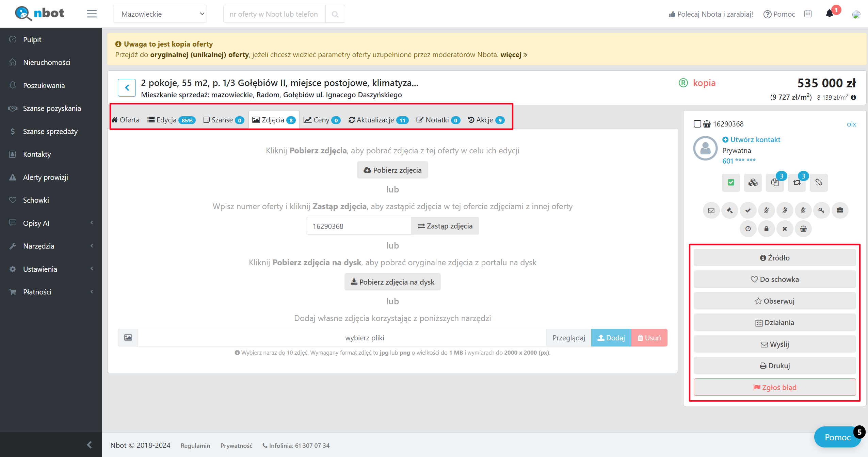Click the envelope round action icon
The image size is (868, 457).
(711, 210)
